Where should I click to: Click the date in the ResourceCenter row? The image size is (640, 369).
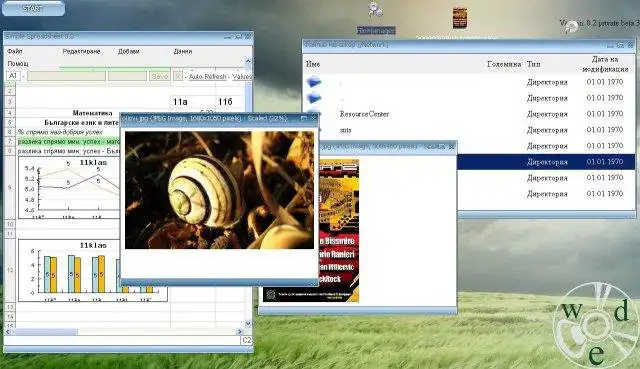pos(605,114)
